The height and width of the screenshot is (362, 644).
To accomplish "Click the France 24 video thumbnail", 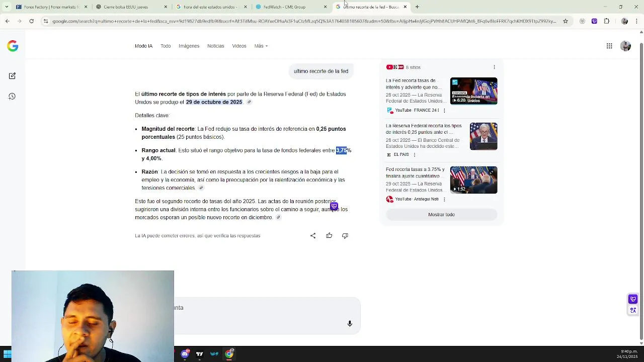I will coord(473,91).
